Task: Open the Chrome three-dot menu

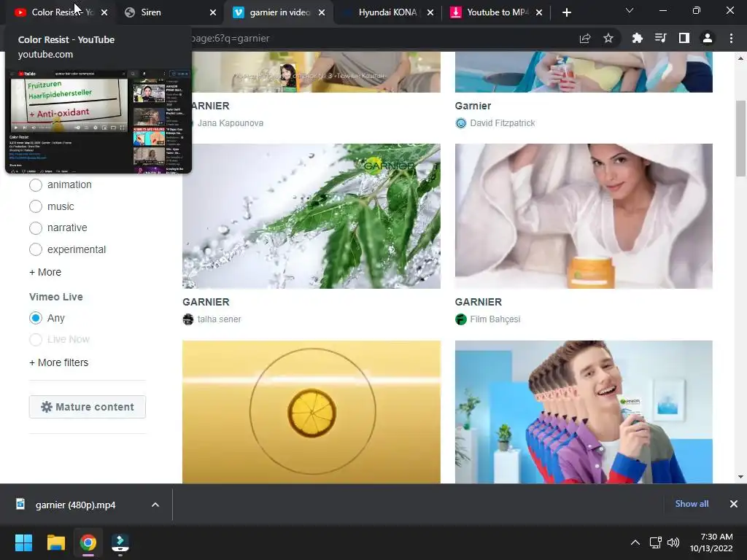Action: point(731,38)
